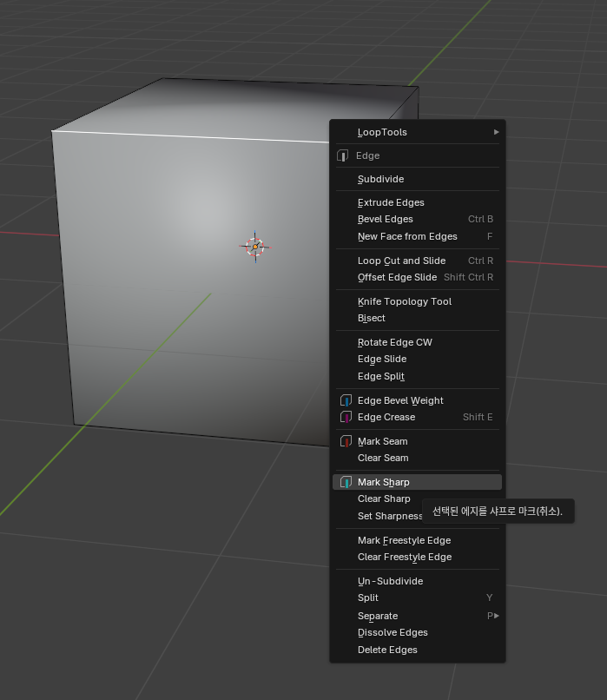The image size is (607, 700).
Task: Select Delete Edges
Action: [x=387, y=650]
